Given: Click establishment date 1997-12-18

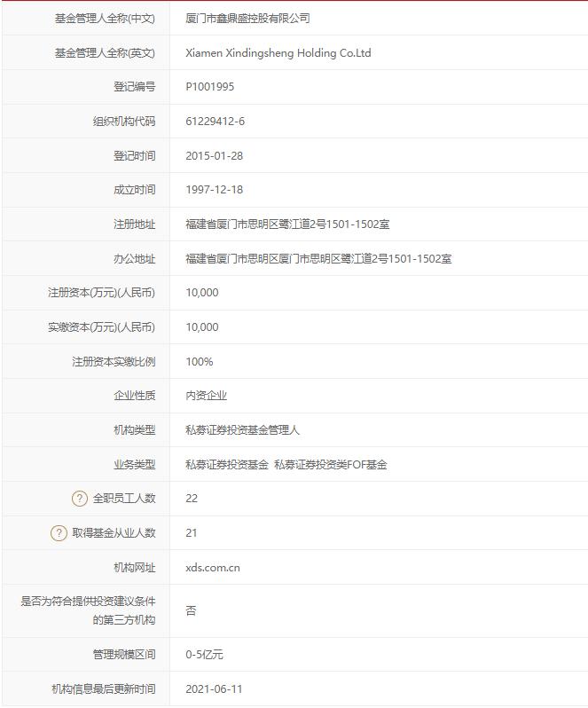Looking at the screenshot, I should (x=215, y=190).
